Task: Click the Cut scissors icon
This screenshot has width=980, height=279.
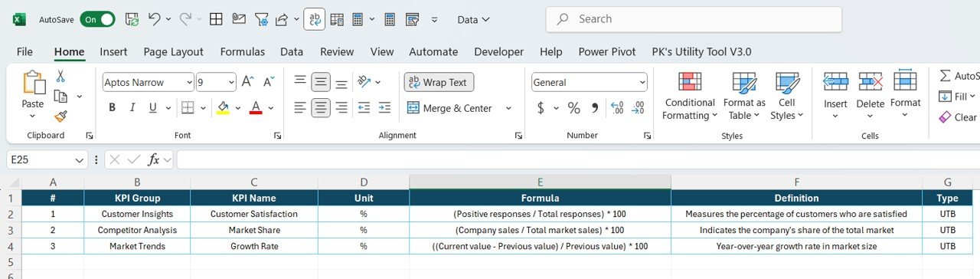Action: point(60,76)
